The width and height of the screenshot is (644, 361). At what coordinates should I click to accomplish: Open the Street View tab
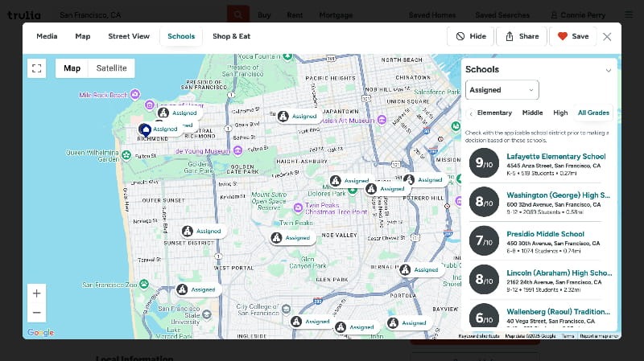[129, 36]
